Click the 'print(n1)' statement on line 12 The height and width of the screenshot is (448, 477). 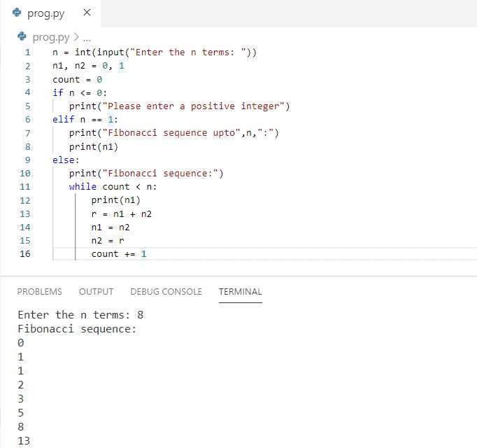tap(115, 200)
